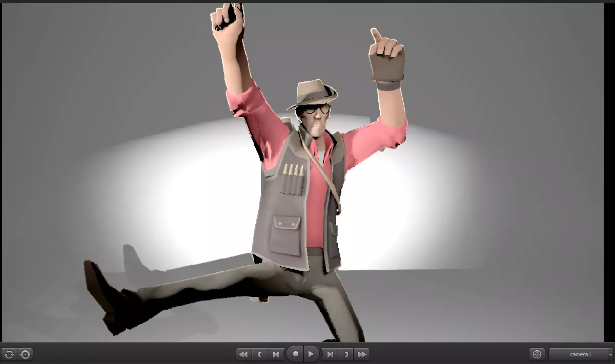Screen dimensions: 615x364
Task: Step back to the previous frame
Action: tap(276, 354)
